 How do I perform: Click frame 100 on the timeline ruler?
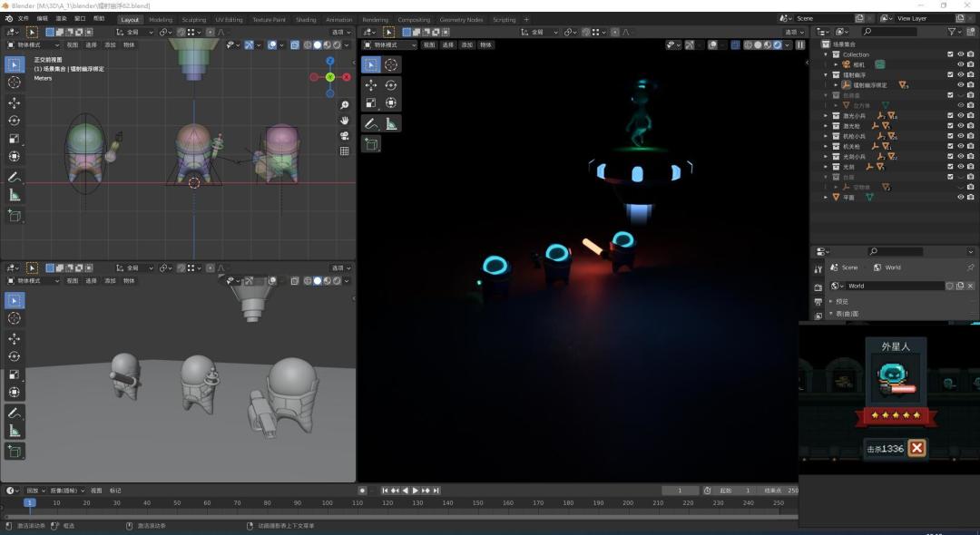pos(328,502)
